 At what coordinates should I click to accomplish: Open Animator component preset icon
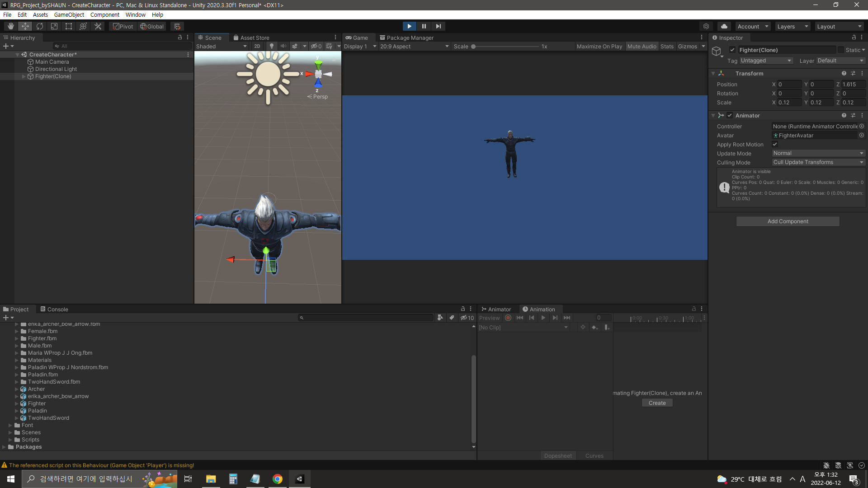pyautogui.click(x=853, y=115)
